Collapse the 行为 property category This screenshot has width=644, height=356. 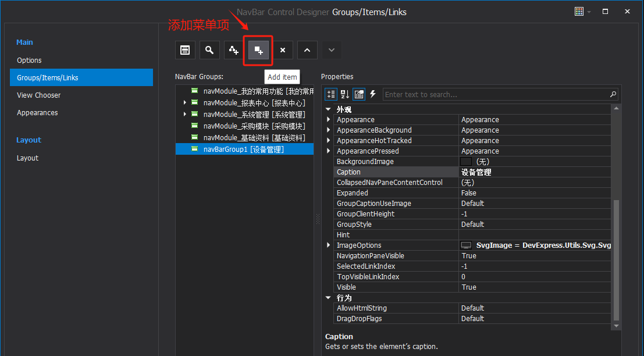tap(328, 298)
